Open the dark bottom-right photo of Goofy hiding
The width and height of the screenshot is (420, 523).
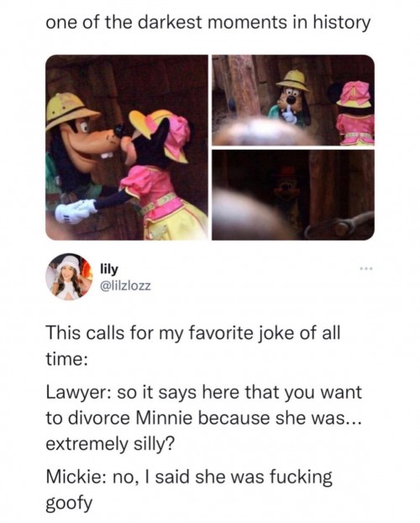(293, 195)
